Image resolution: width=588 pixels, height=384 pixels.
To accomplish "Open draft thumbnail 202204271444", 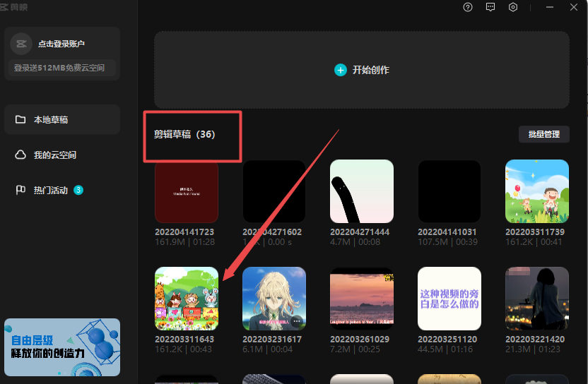I will click(362, 191).
